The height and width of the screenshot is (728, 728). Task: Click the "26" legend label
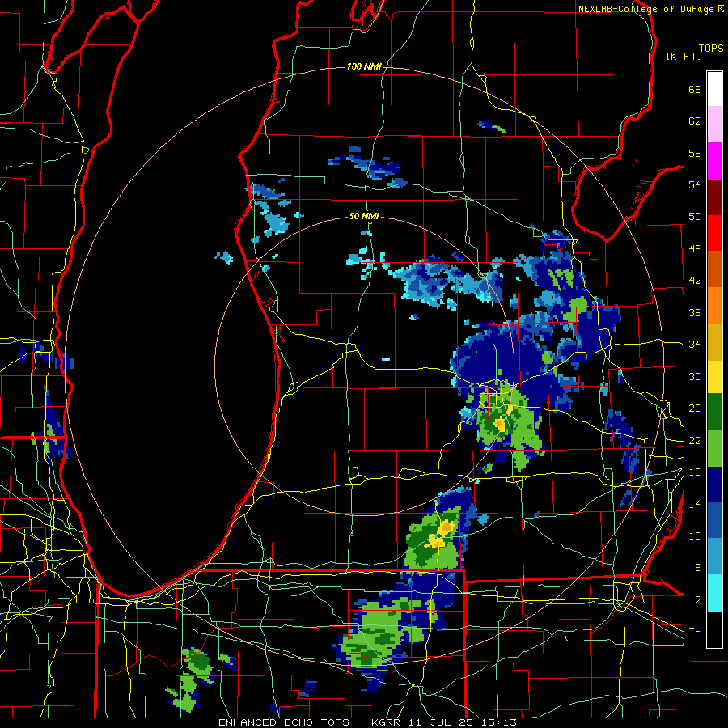click(x=695, y=408)
